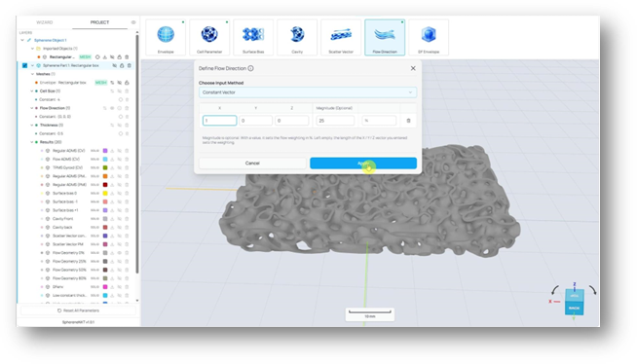Rotate the view with the clockwise arrow

click(x=593, y=290)
